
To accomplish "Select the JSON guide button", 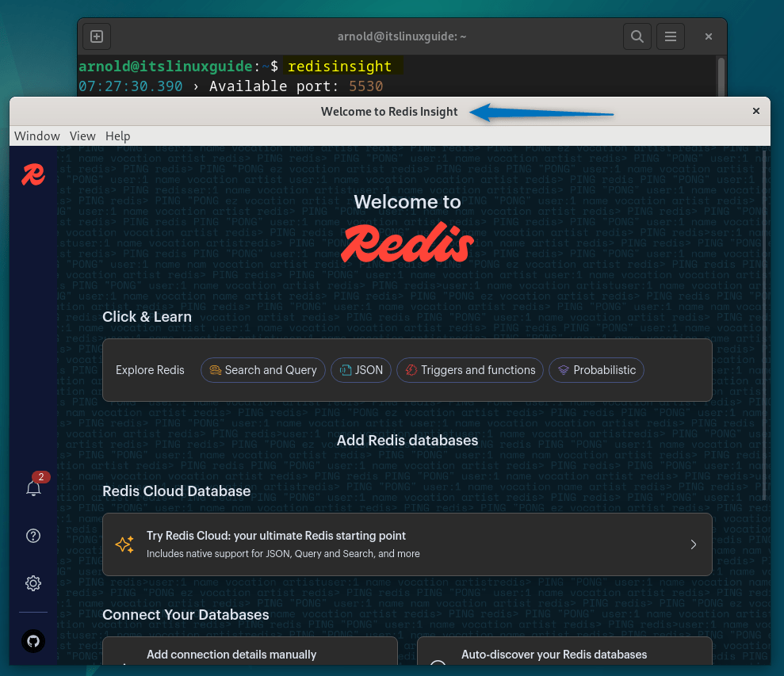I will click(x=361, y=370).
